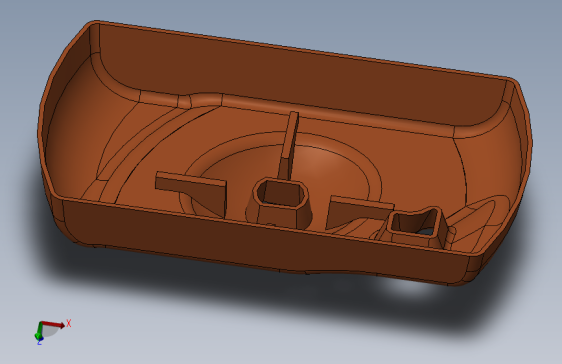
Task: Click the blue Z axis of the triad
Action: point(40,340)
